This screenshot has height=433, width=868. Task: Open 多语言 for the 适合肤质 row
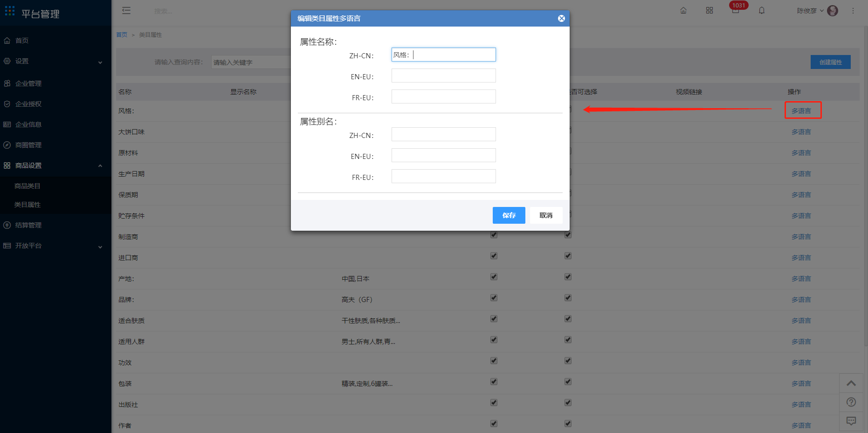tap(801, 321)
